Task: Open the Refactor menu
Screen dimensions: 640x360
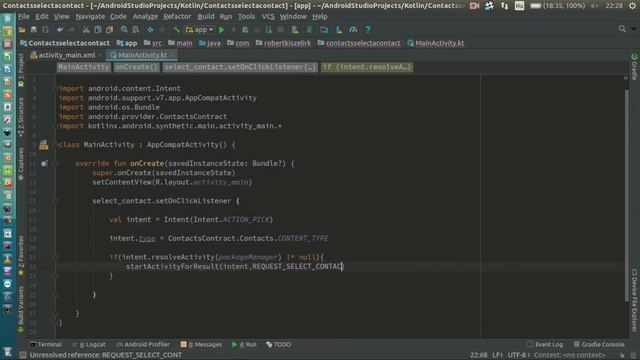Action: [x=177, y=17]
